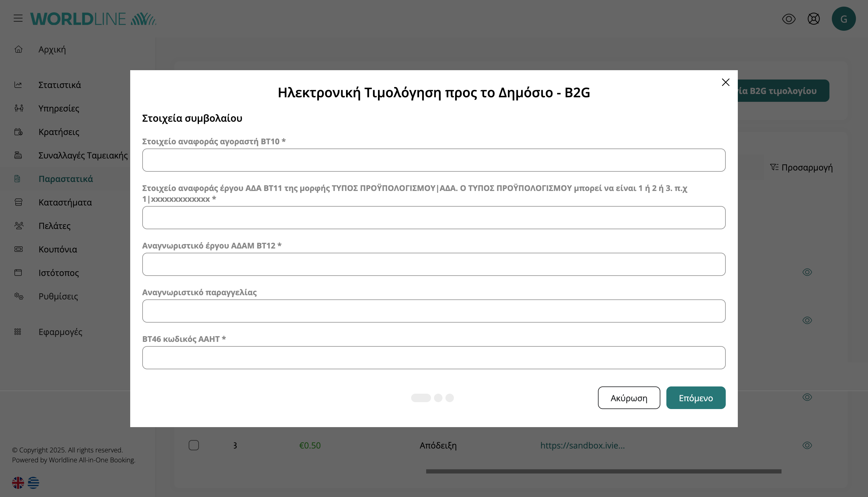Click the eye icon in the Απόδειξη row
The image size is (868, 497).
coord(807,445)
